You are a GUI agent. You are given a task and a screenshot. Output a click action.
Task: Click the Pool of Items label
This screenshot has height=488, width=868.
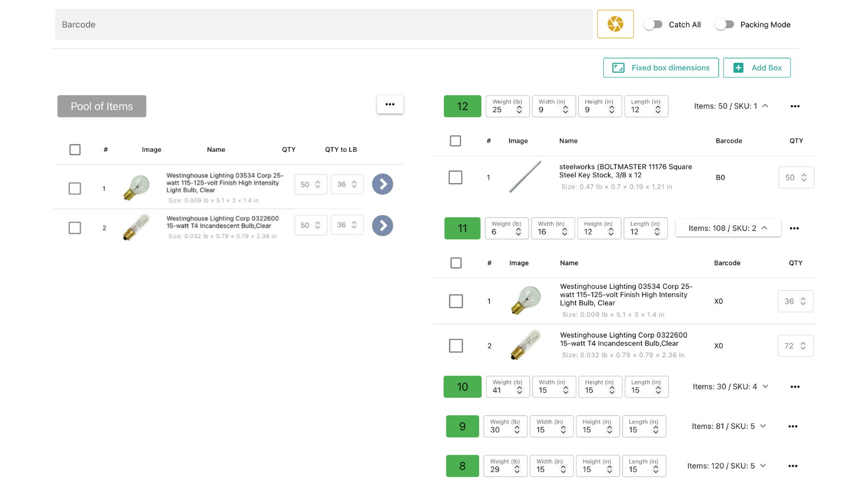[101, 106]
